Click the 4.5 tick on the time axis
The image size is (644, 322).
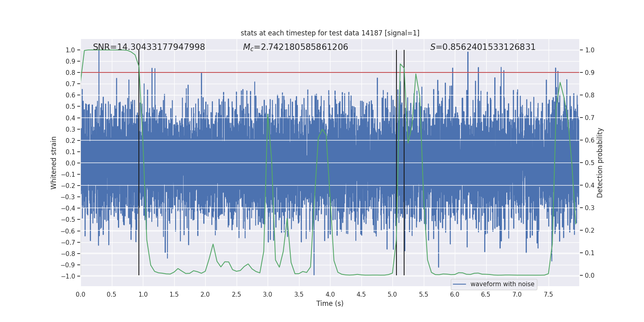click(x=361, y=294)
